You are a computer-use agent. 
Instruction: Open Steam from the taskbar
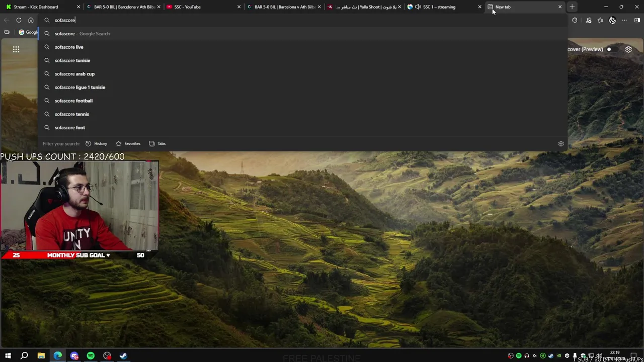pos(123,356)
